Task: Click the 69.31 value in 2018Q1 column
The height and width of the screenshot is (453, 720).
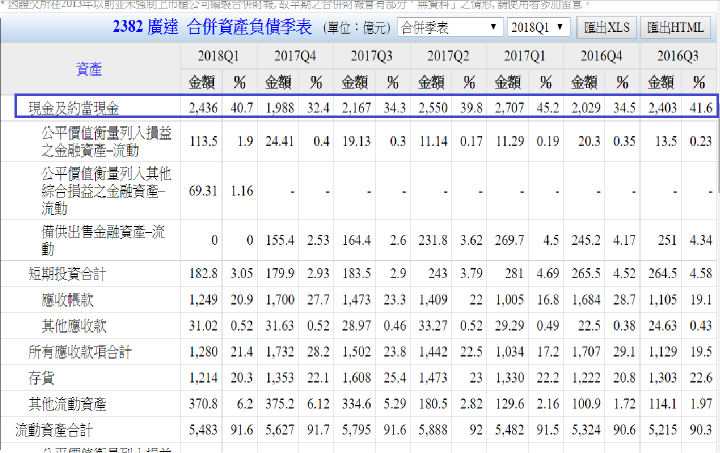Action: pyautogui.click(x=203, y=191)
